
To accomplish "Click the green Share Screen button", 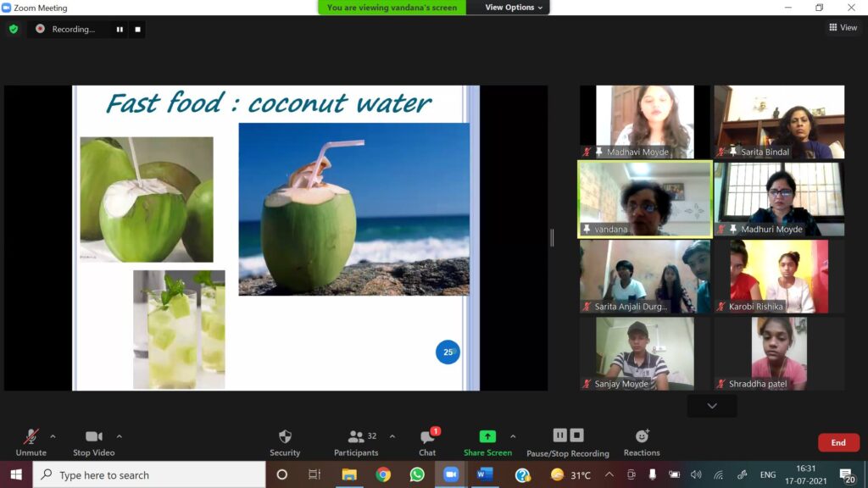I will tap(487, 442).
